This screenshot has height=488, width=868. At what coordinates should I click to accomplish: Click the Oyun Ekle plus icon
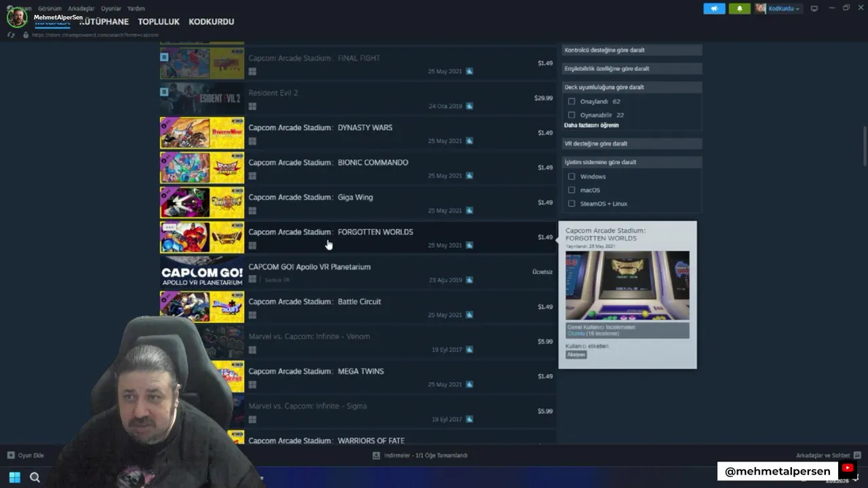pos(11,455)
